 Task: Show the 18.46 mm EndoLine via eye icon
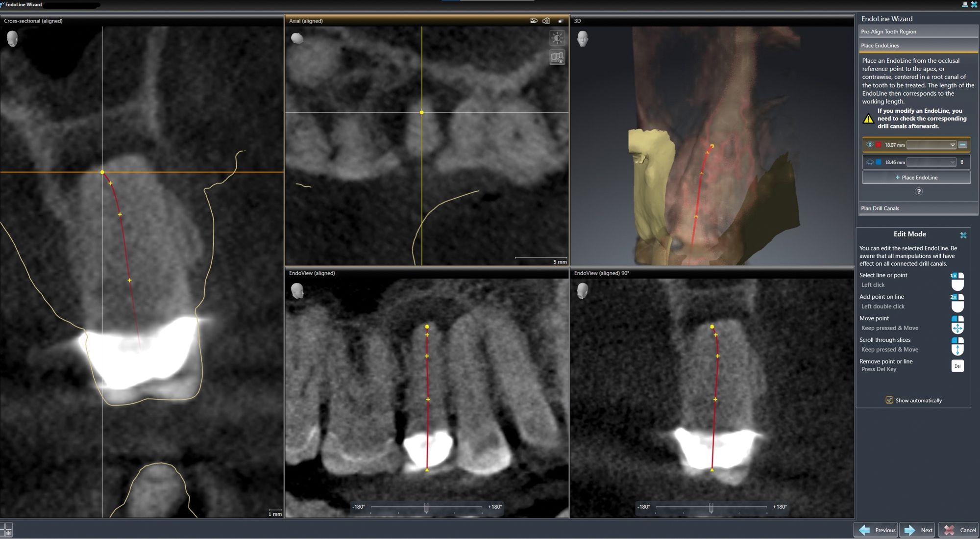point(870,162)
